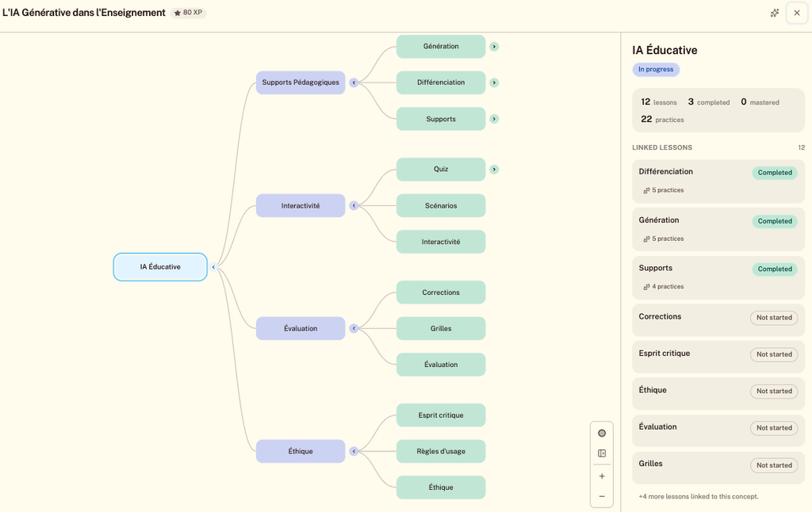Screen dimensions: 812x512
Task: Open Différenciation lesson in linked lessons
Action: (x=718, y=181)
